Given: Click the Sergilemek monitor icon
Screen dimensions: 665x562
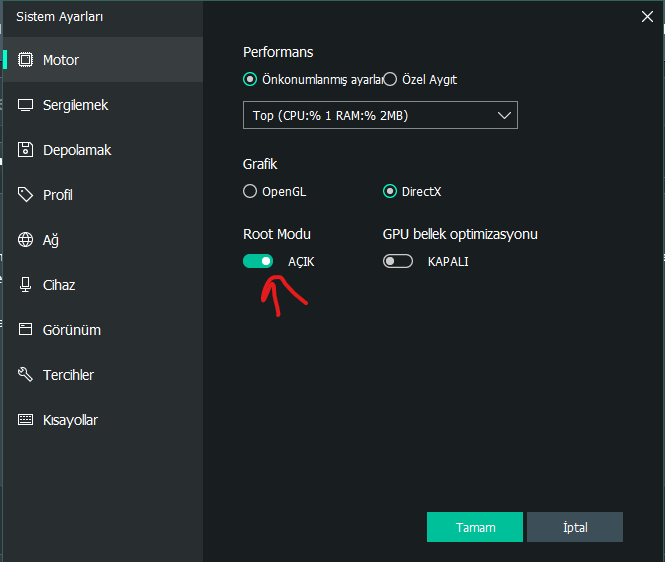Looking at the screenshot, I should pyautogui.click(x=25, y=105).
